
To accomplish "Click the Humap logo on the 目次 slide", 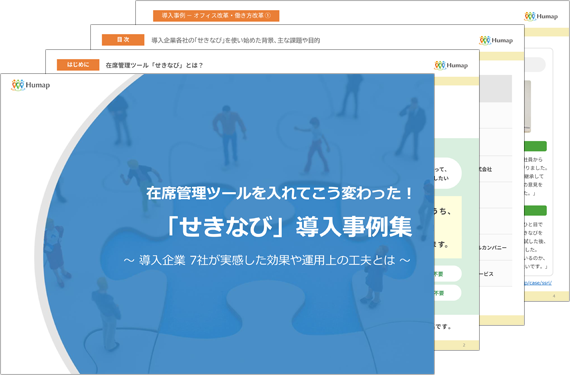I will (496, 40).
